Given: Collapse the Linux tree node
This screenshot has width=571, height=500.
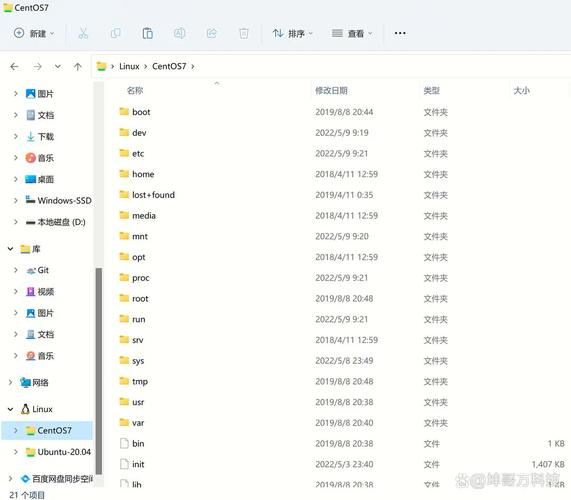Looking at the screenshot, I should coord(10,409).
